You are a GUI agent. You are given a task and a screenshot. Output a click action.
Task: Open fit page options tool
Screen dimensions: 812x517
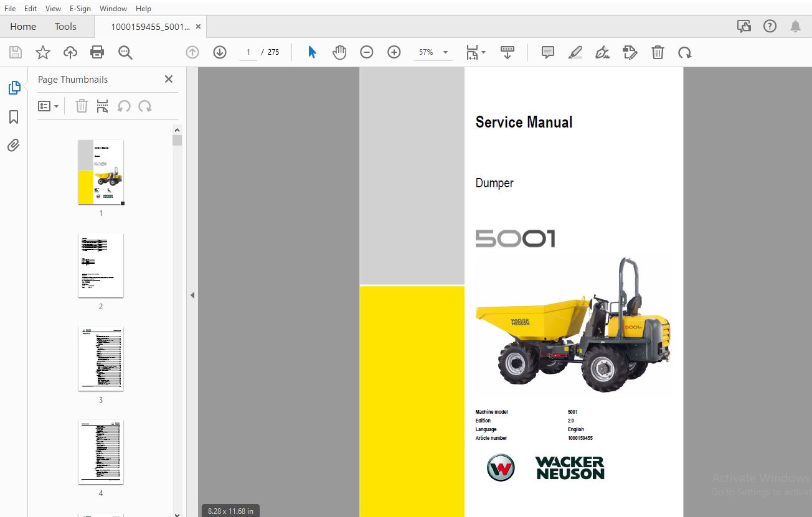click(x=476, y=53)
